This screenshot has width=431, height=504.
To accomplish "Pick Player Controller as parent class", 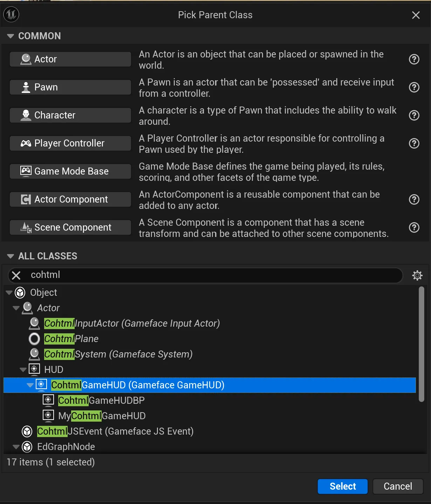I will 70,143.
